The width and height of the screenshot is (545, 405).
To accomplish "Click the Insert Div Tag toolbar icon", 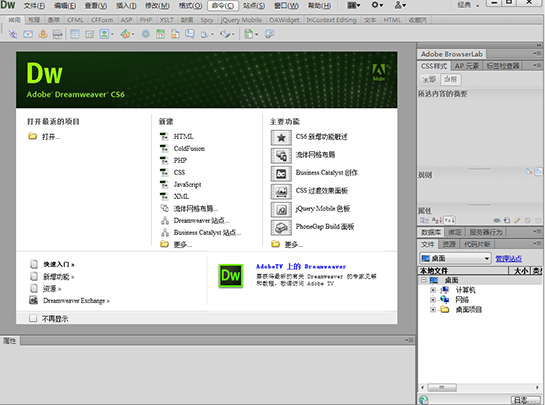I will [89, 34].
